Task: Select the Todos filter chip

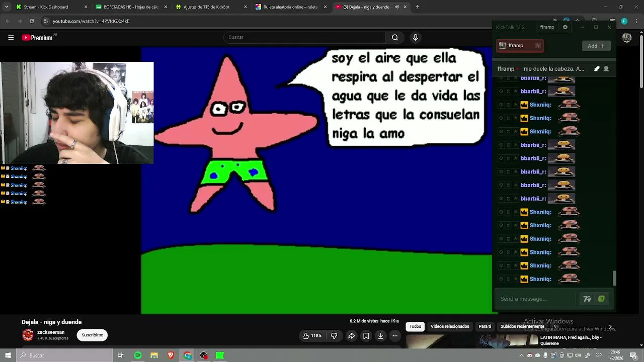Action: tap(415, 326)
